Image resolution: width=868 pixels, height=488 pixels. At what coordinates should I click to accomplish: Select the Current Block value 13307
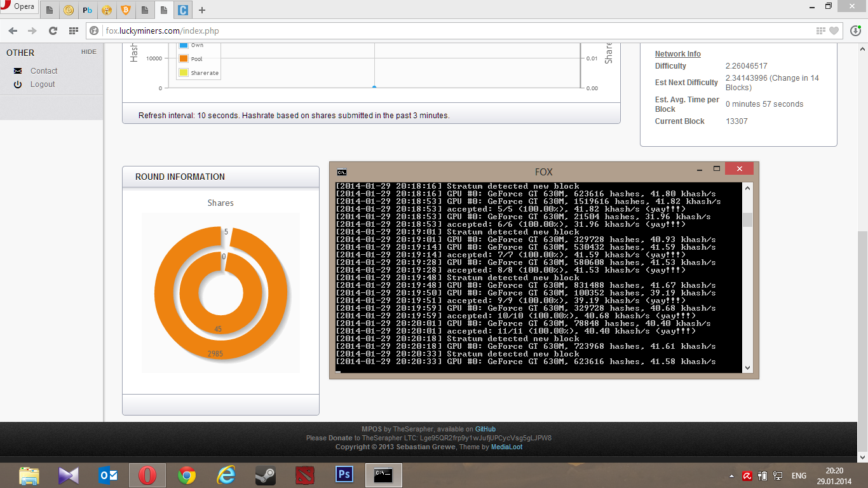(736, 121)
